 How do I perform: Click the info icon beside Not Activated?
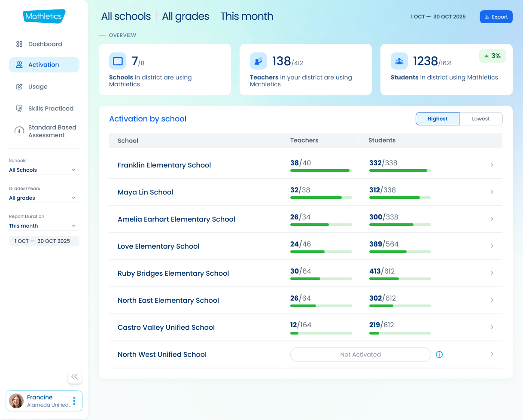(439, 355)
